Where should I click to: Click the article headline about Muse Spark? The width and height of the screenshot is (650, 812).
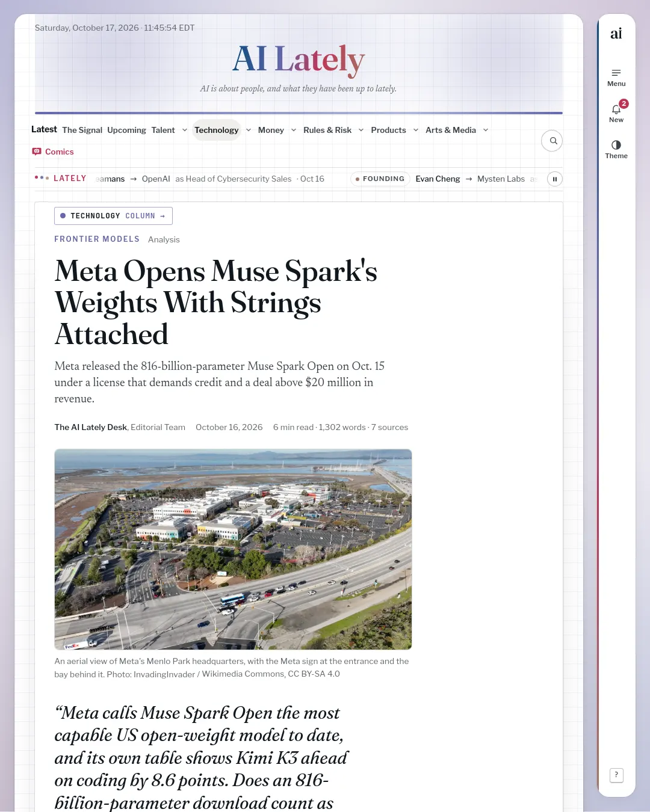coord(216,303)
